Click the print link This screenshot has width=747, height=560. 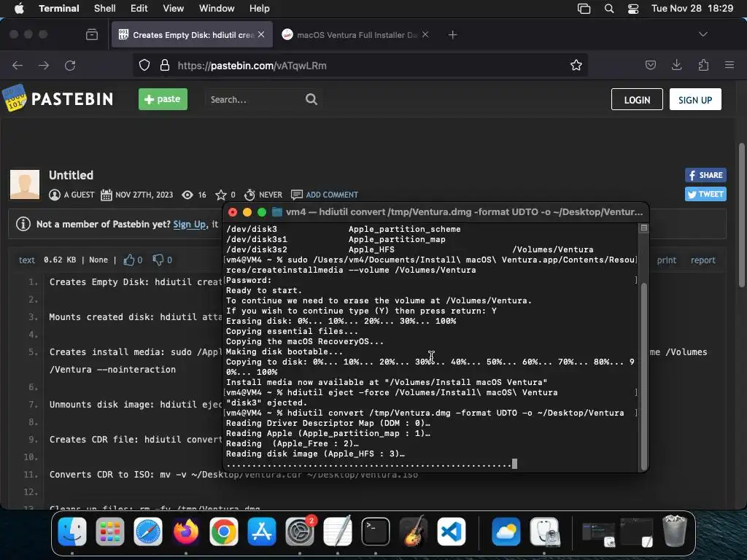tap(667, 260)
